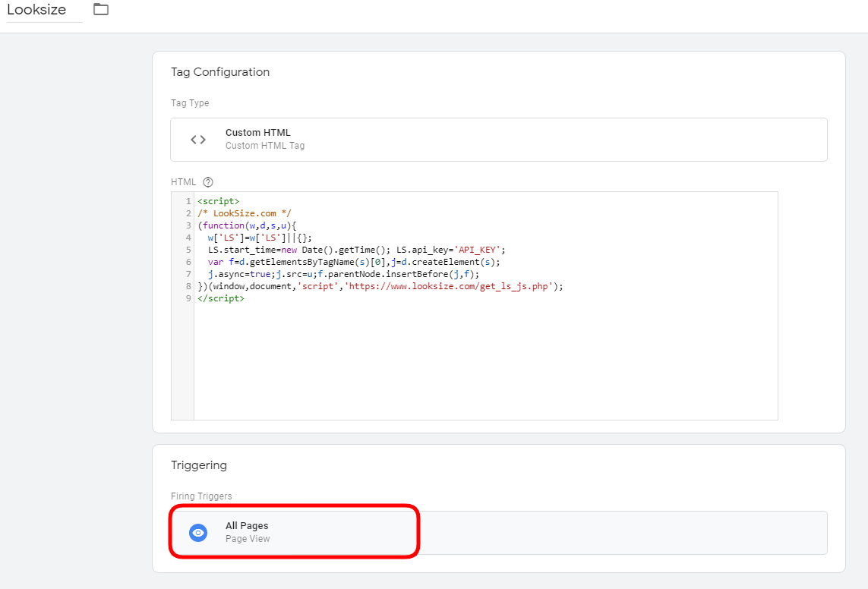Screen dimensions: 868x589
Task: Click the j.async=true code line
Action: (343, 274)
